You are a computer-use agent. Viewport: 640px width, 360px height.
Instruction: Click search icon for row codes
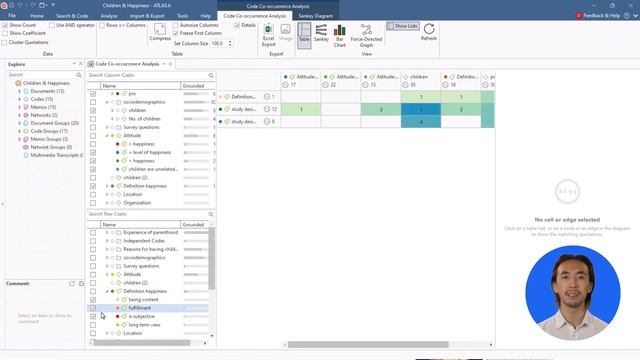[x=211, y=214]
